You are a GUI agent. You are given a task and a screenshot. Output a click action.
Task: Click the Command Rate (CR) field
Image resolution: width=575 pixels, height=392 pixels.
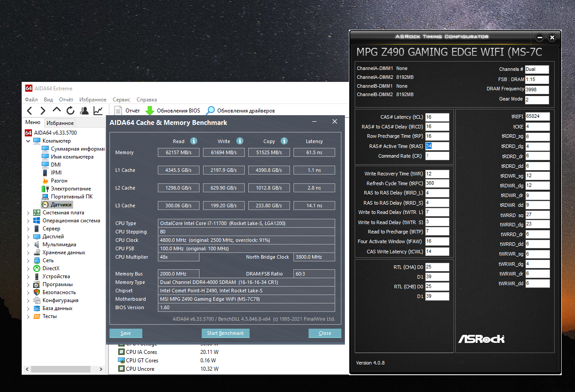437,156
